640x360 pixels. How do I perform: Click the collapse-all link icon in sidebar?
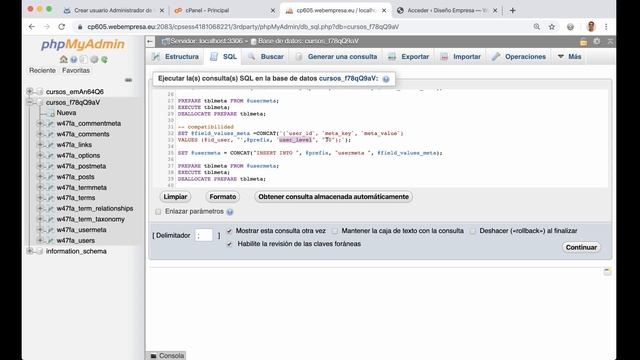[x=128, y=80]
